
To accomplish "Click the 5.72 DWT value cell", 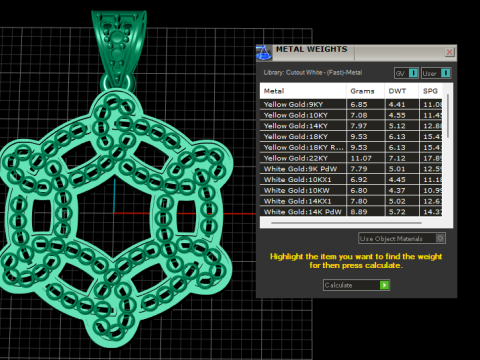I will point(401,212).
